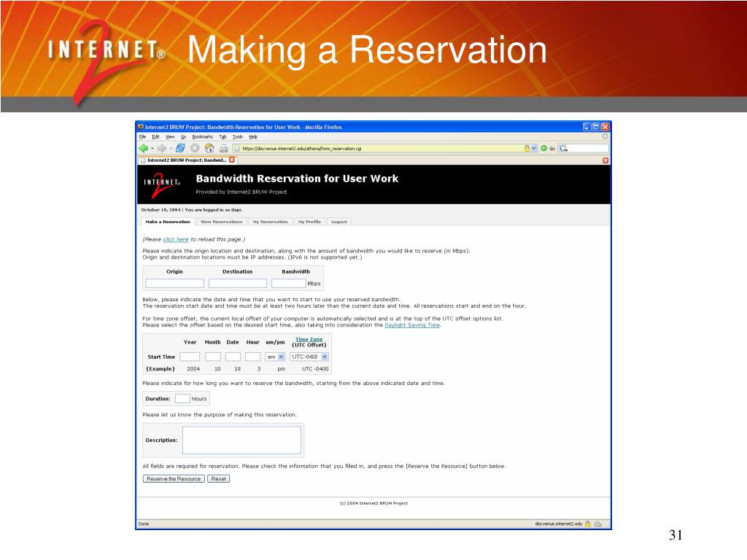The width and height of the screenshot is (747, 560).
Task: Click the Google search engine icon
Action: click(564, 149)
